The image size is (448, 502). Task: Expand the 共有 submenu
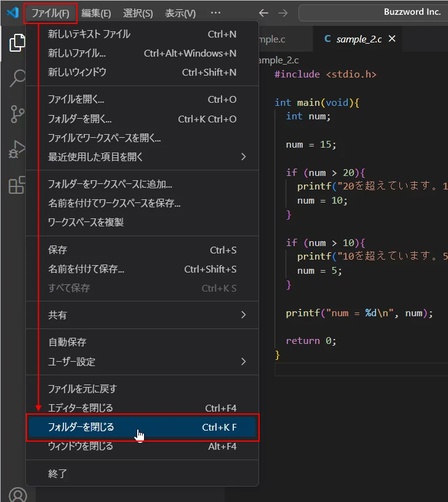pyautogui.click(x=142, y=315)
